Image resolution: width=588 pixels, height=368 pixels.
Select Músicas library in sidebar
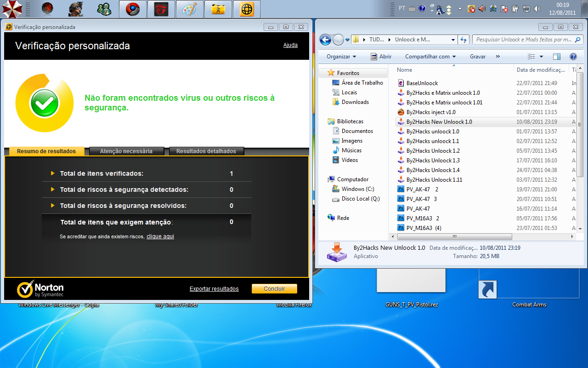pos(347,150)
